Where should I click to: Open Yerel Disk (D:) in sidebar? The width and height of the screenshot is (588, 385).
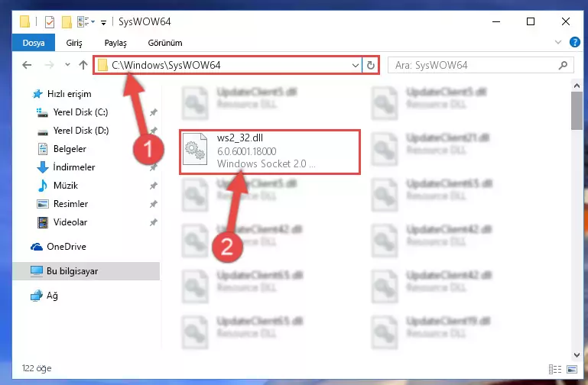(x=81, y=131)
